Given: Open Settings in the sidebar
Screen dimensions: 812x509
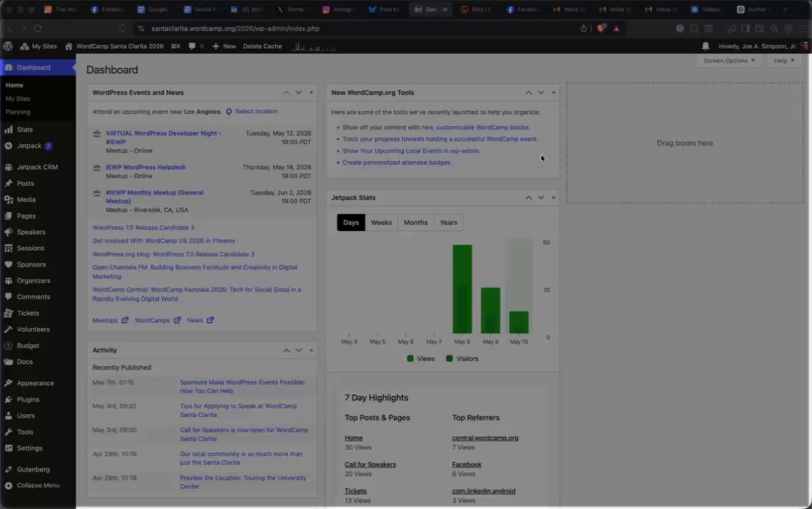Looking at the screenshot, I should 30,448.
